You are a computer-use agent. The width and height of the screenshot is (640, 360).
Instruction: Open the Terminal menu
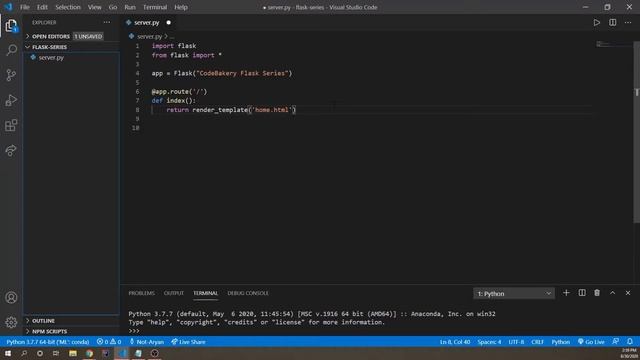(155, 7)
